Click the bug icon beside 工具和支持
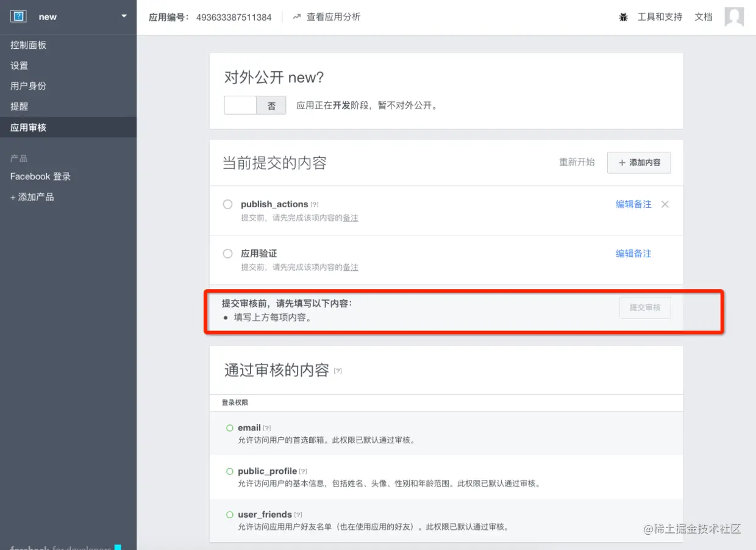 [623, 17]
